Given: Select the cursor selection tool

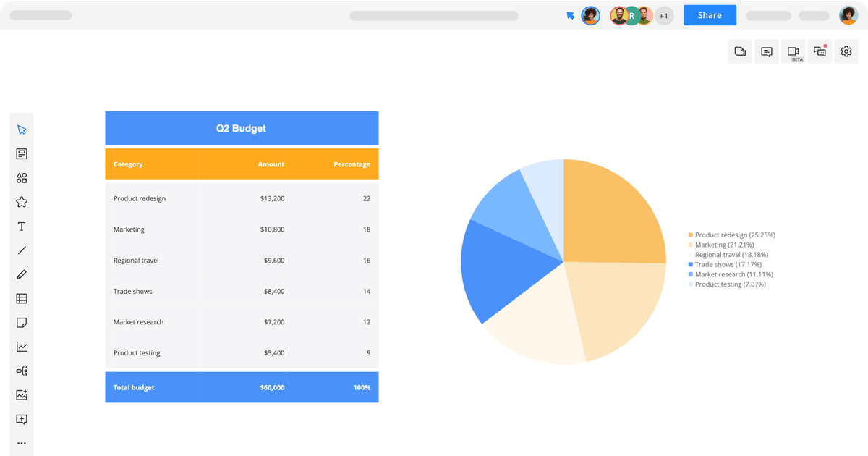Looking at the screenshot, I should (x=22, y=129).
